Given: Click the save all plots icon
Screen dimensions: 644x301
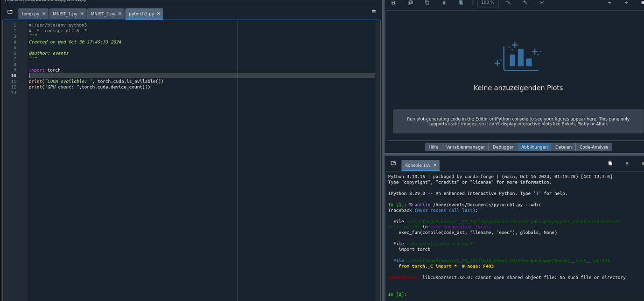Looking at the screenshot, I should [410, 3].
